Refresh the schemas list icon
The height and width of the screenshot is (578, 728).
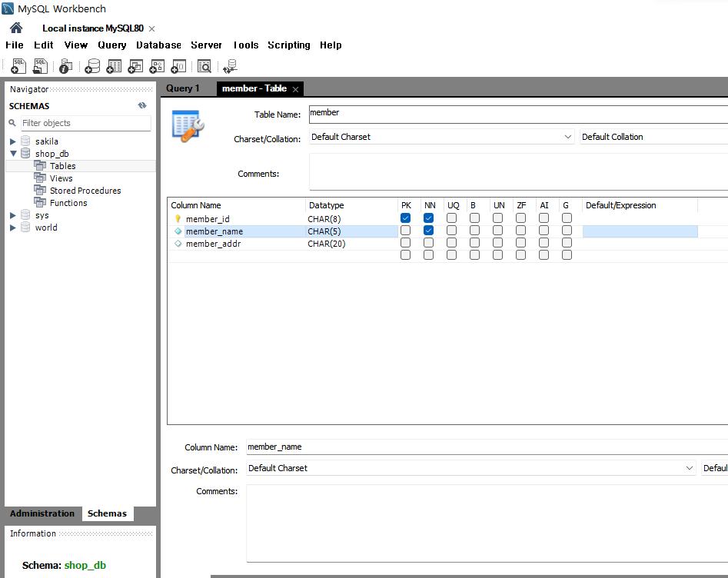click(142, 105)
